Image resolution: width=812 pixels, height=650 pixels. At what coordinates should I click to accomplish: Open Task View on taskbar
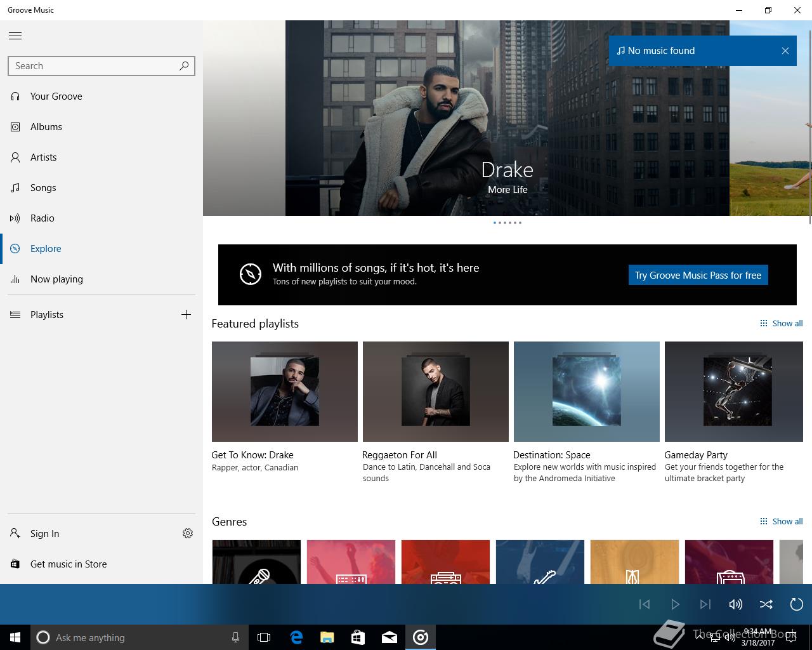264,637
